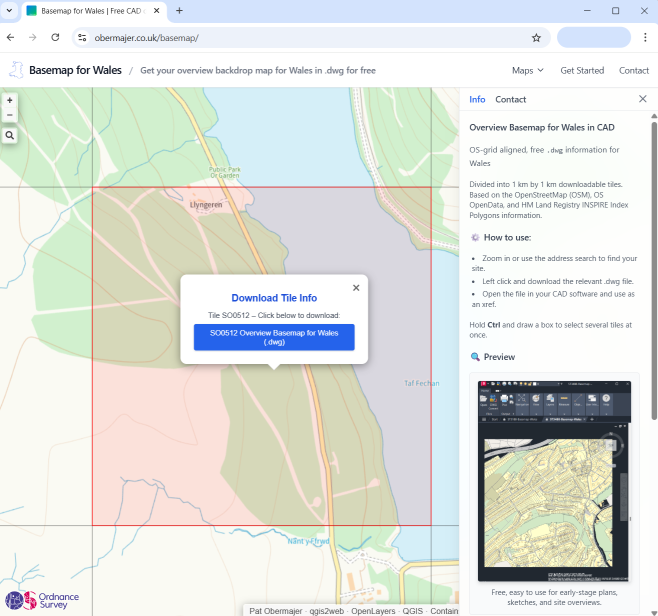
Task: Open the CAD preview thumbnail image
Action: [x=554, y=480]
